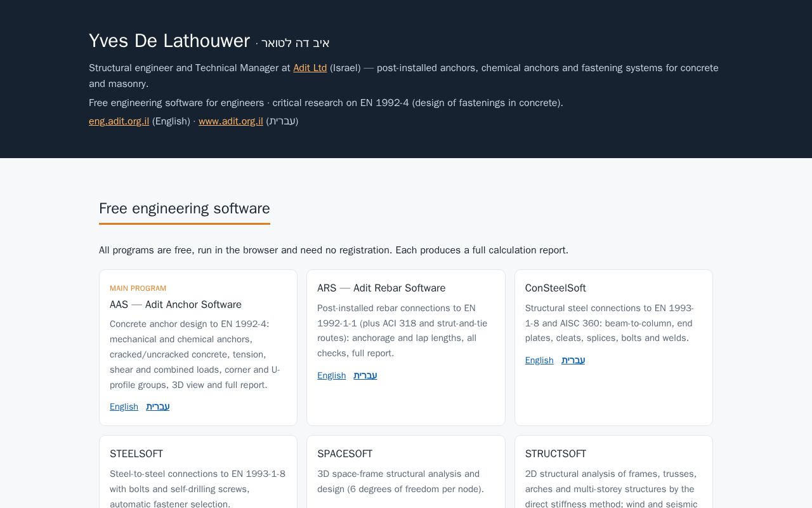Click the 'Yves De Lathouwer' page title
Viewport: 812px width, 508px height.
point(169,41)
